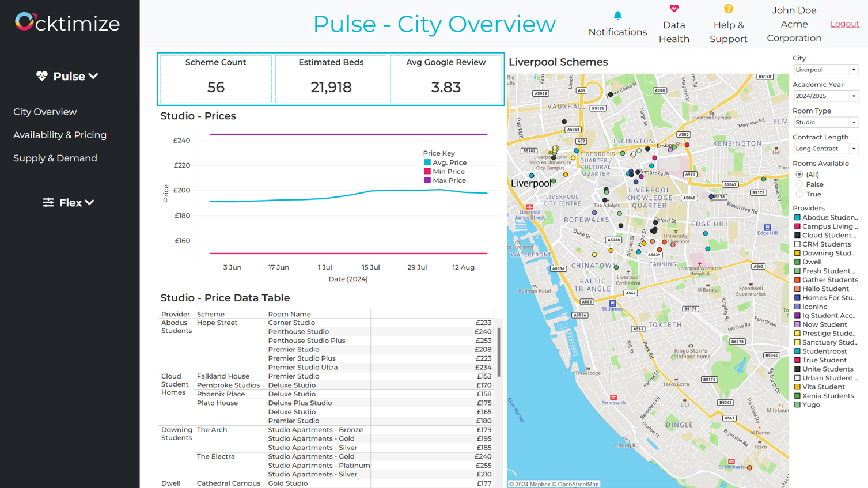
Task: Click the Pulse heart icon in sidebar
Action: click(42, 76)
